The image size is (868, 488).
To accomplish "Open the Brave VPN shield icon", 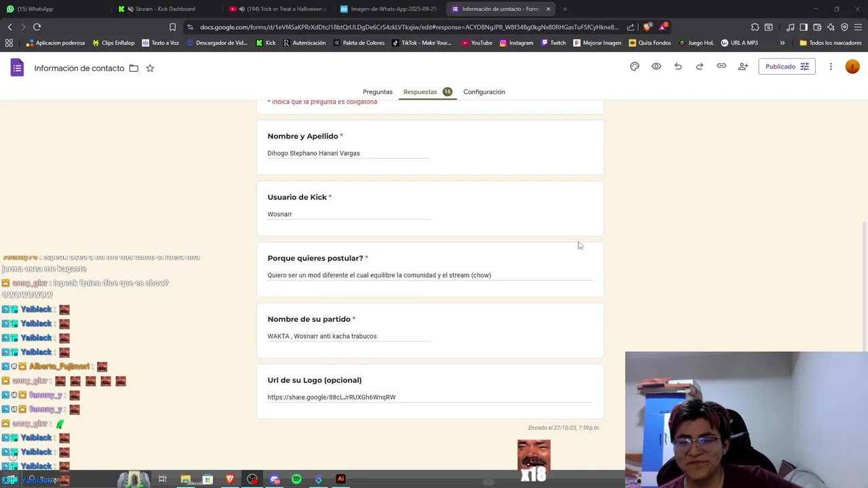I will point(844,27).
